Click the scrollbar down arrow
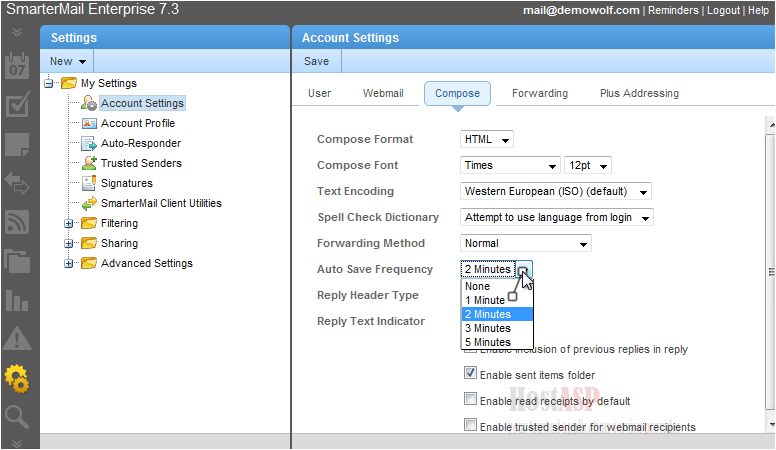 770,424
